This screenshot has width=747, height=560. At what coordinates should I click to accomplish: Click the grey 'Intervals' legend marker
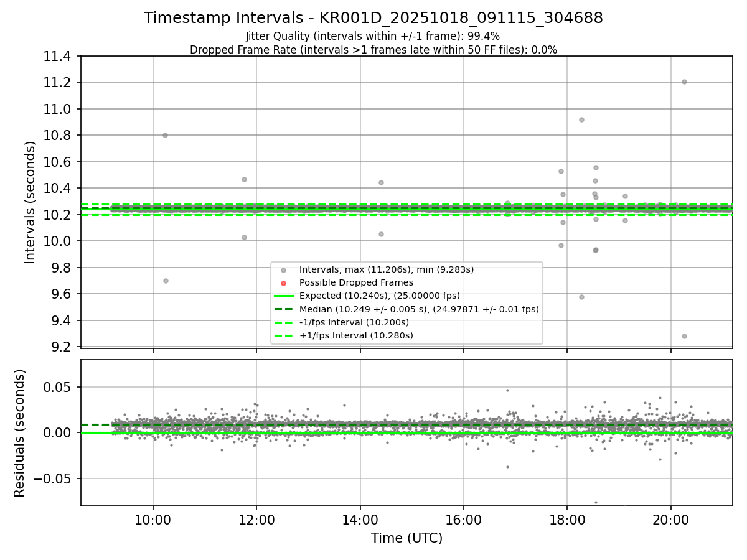pos(283,270)
